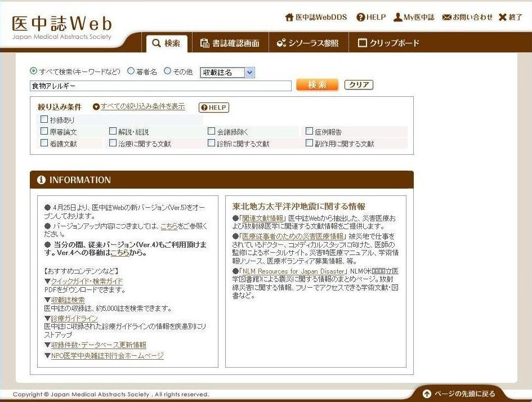Click the クリア button
This screenshot has height=402, width=532.
359,84
